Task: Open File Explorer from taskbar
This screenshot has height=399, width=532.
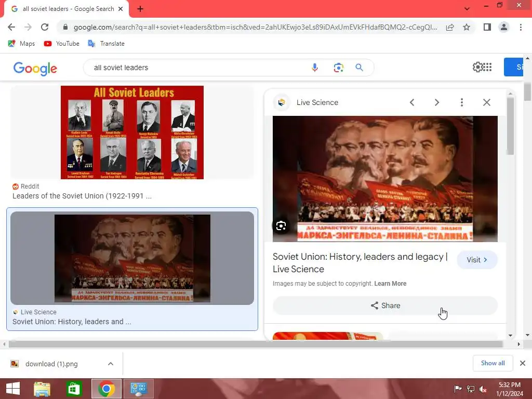Action: coord(42,389)
